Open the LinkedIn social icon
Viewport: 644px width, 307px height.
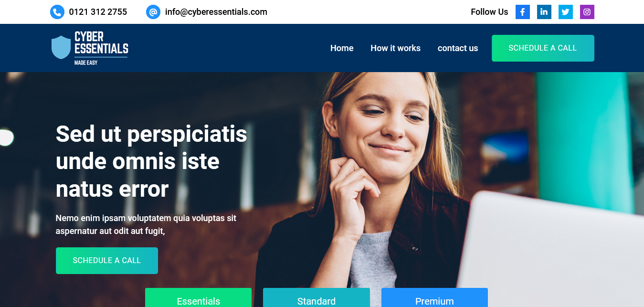[x=544, y=12]
